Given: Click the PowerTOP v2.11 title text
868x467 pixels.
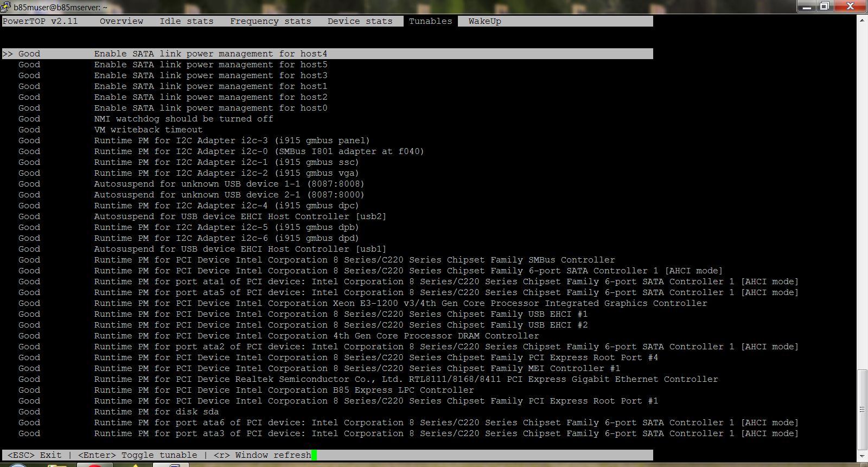Looking at the screenshot, I should point(40,21).
